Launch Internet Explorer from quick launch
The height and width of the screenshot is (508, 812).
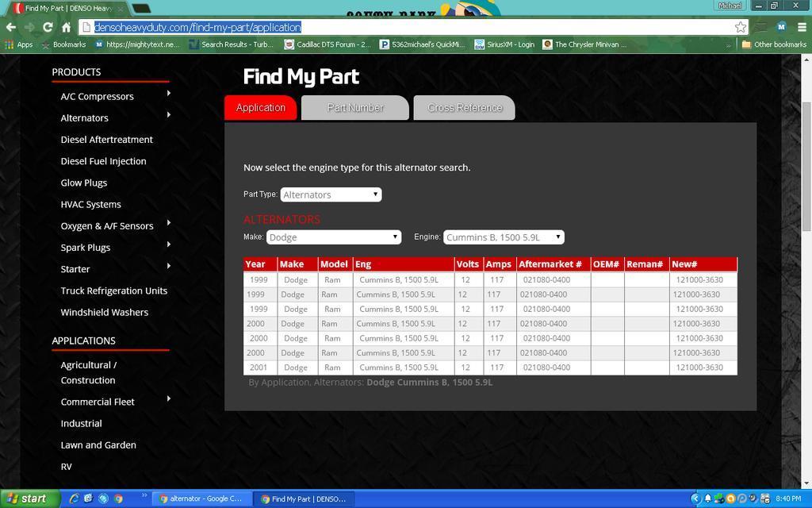[74, 498]
